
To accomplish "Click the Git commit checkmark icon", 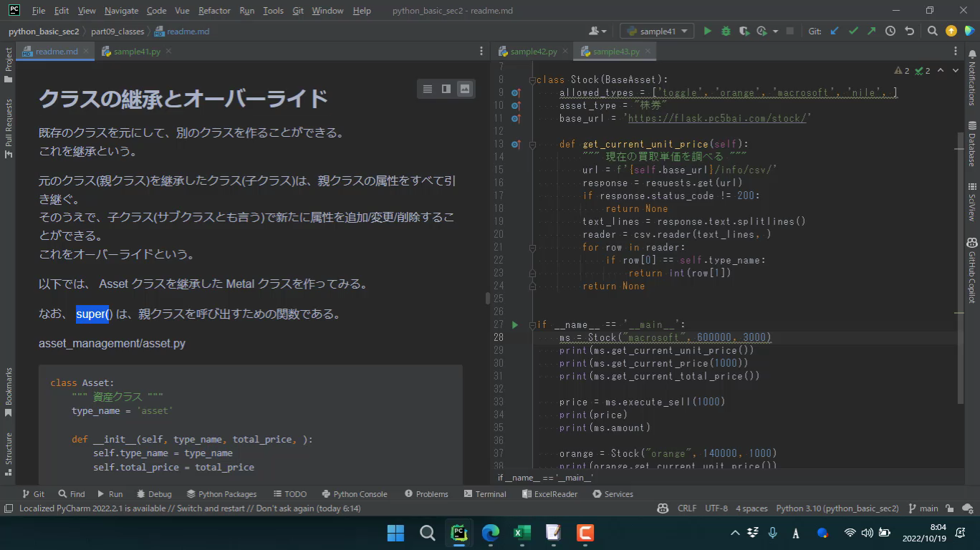I will pyautogui.click(x=853, y=31).
